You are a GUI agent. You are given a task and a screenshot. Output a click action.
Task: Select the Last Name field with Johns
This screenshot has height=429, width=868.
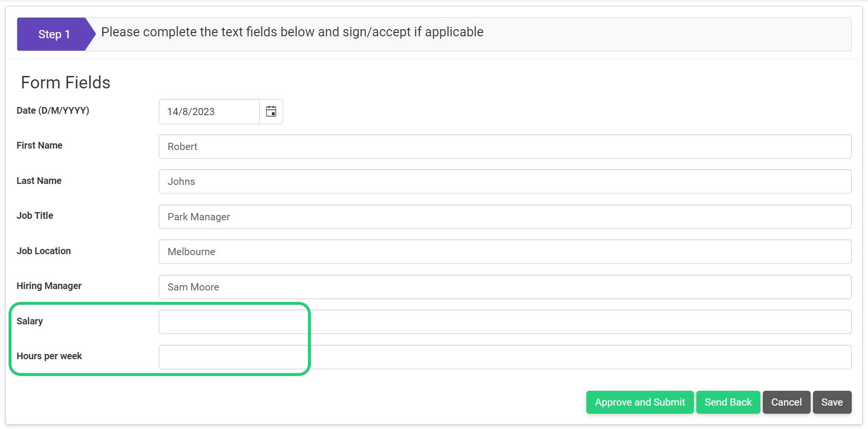[x=505, y=182]
